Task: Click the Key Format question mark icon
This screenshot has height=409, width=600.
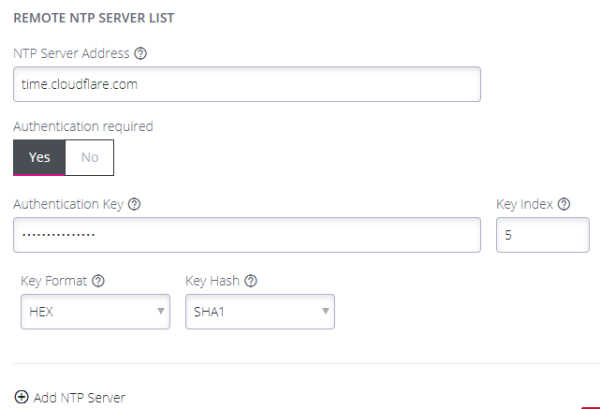Action: tap(98, 281)
